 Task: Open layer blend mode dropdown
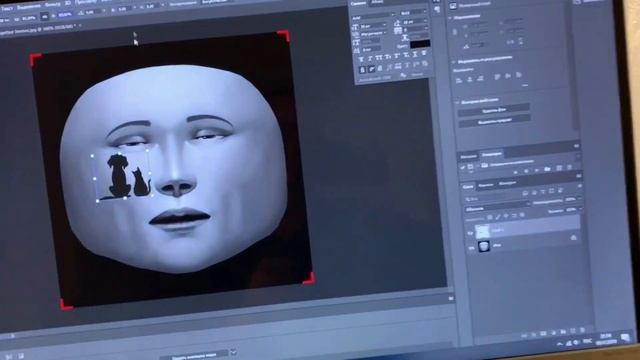[x=498, y=208]
